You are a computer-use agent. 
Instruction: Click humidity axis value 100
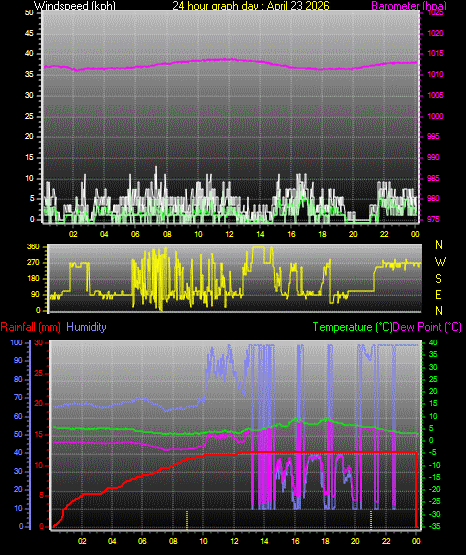coord(16,342)
